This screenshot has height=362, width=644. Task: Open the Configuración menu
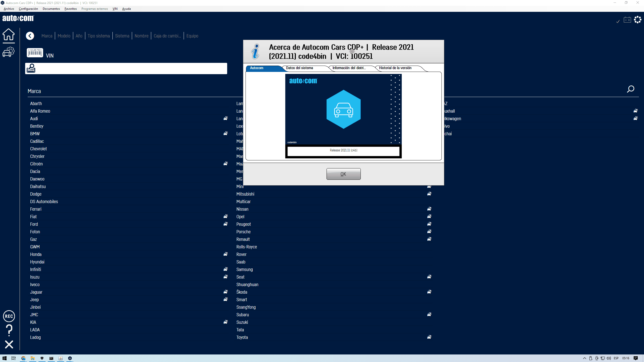tap(28, 9)
